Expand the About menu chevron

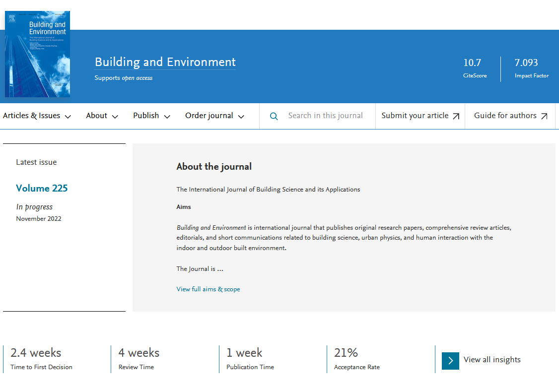[115, 117]
